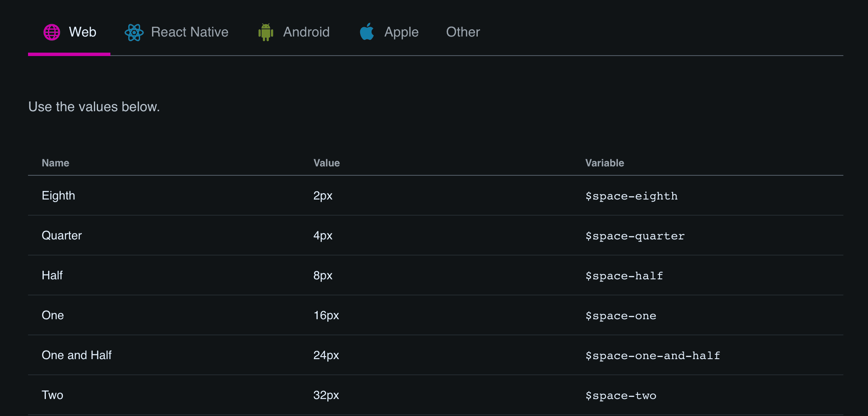Click the $space-eighth variable text
The height and width of the screenshot is (416, 868).
tap(631, 196)
